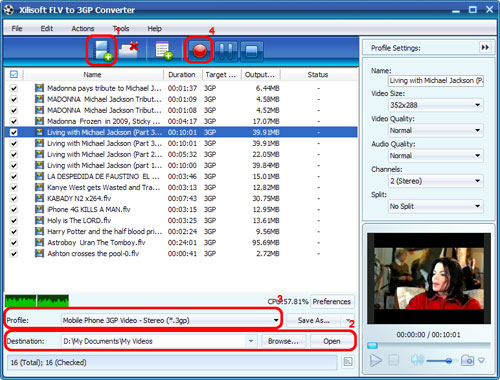
Task: Click the Add profile list icon
Action: (163, 51)
